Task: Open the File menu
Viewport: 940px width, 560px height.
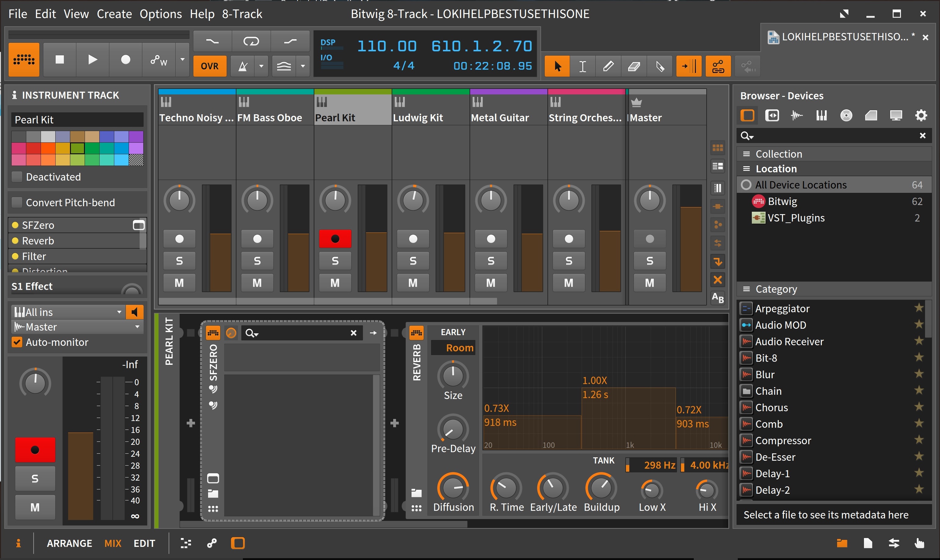Action: (18, 14)
